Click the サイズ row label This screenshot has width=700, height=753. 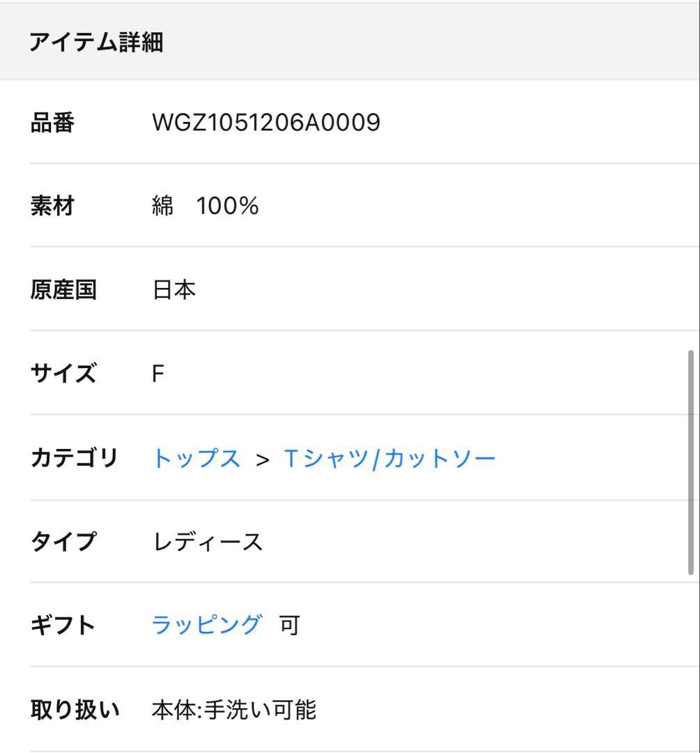(63, 374)
